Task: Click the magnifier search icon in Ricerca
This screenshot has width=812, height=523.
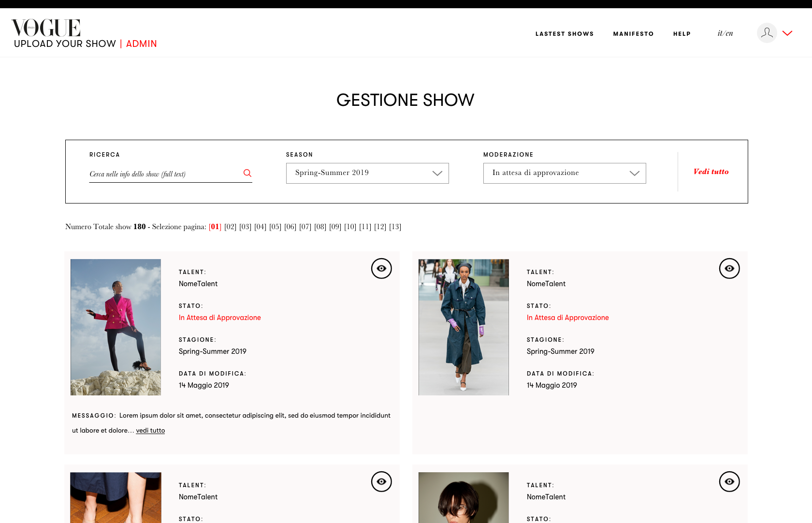Action: coord(247,173)
